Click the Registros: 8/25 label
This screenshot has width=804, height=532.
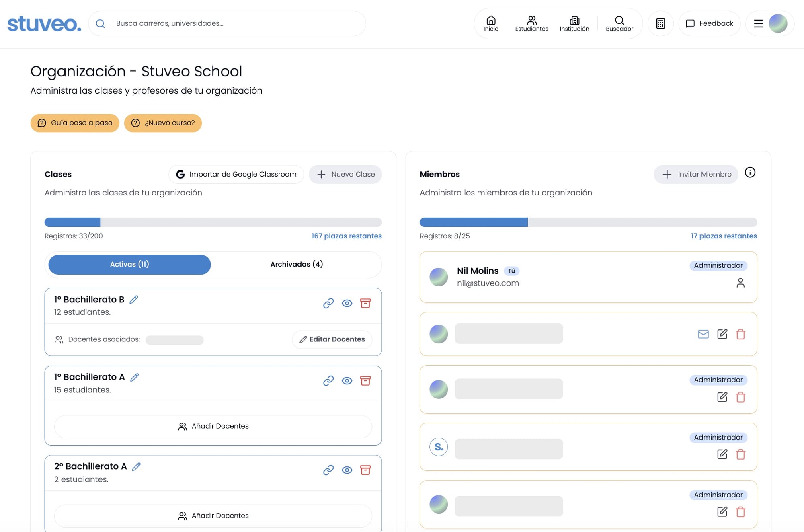tap(445, 236)
